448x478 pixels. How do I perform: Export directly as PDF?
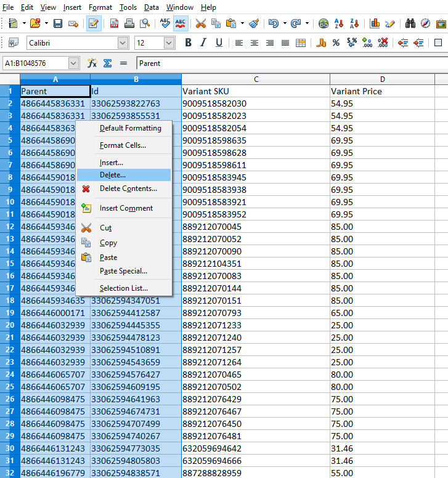[x=115, y=24]
